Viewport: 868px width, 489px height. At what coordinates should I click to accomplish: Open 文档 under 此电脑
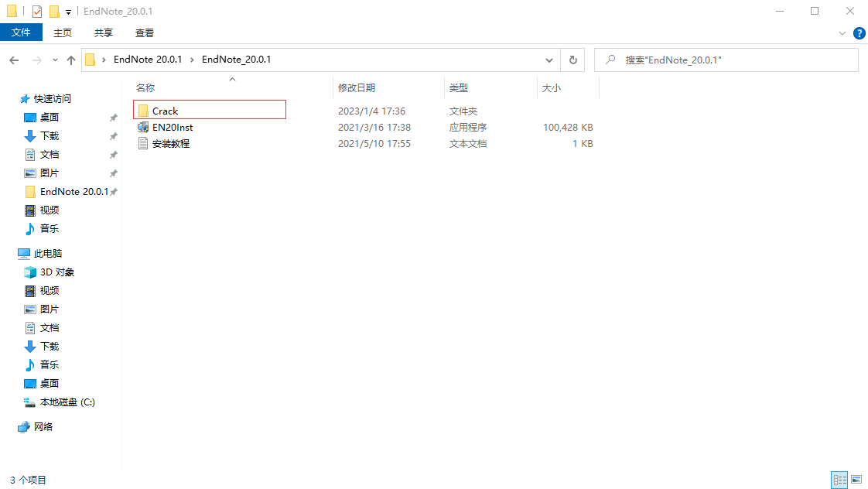point(50,328)
